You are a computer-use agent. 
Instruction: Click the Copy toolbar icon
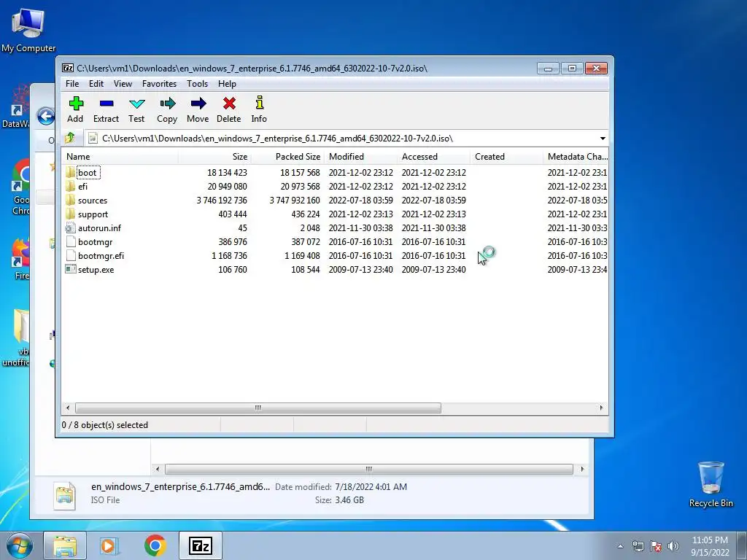tap(167, 104)
